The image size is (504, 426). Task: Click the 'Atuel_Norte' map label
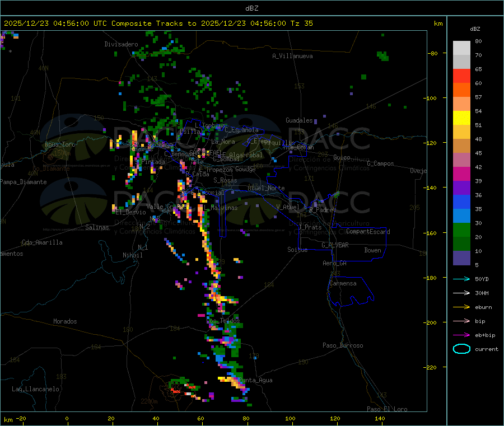click(266, 188)
